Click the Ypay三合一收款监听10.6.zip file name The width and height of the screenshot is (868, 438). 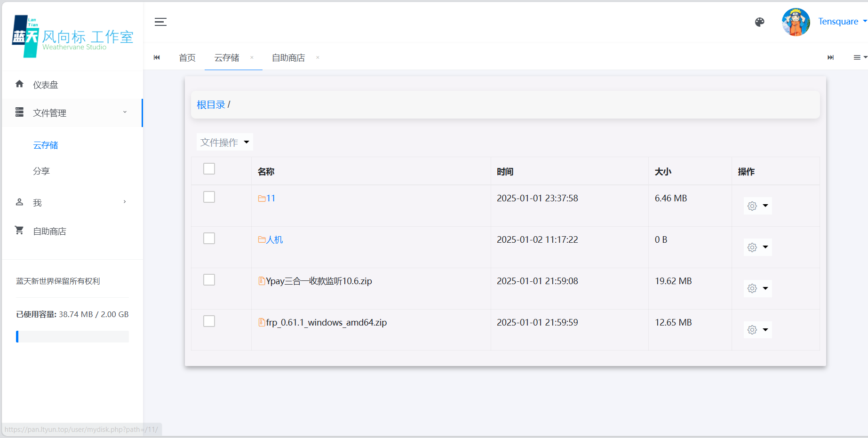(x=319, y=281)
